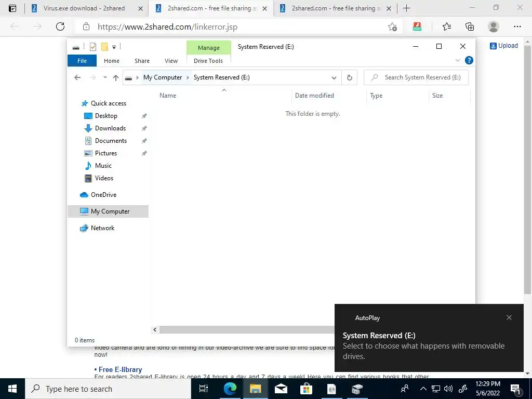This screenshot has height=399, width=532.
Task: Open the recent locations dropdown arrow
Action: click(105, 77)
